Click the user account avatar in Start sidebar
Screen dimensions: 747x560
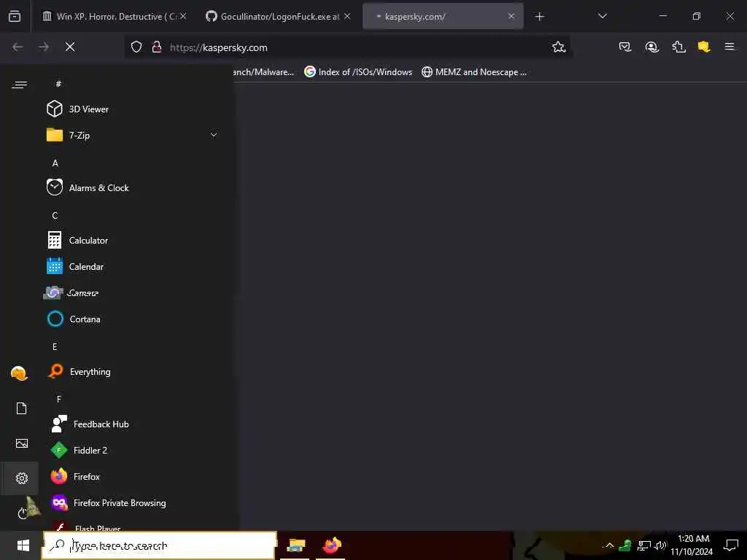tap(19, 373)
